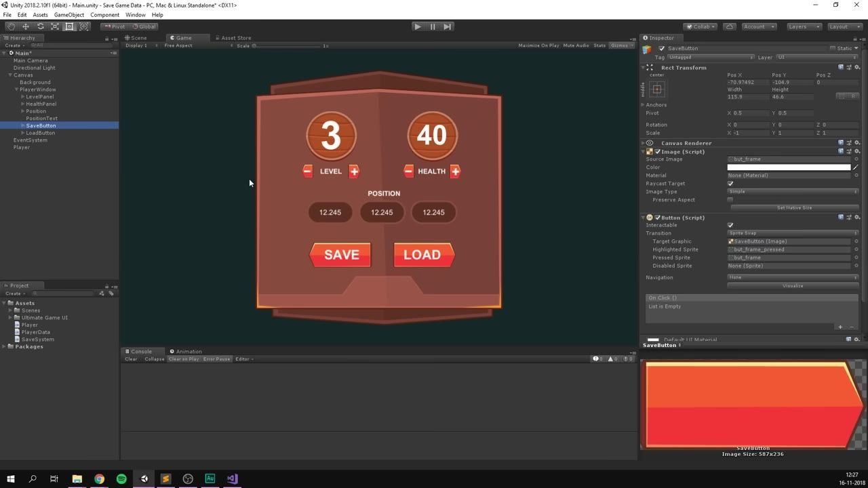The image size is (868, 488).
Task: Click the Set Native Size button
Action: coord(794,208)
